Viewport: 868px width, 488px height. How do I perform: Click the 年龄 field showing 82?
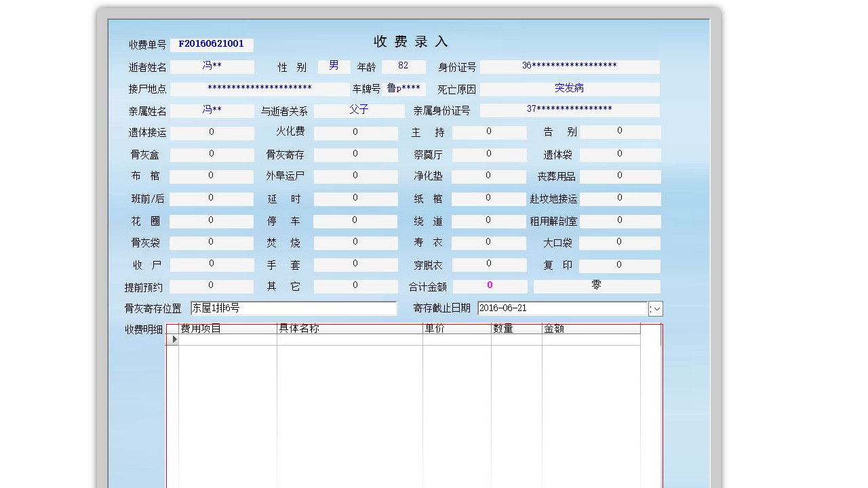pos(403,66)
